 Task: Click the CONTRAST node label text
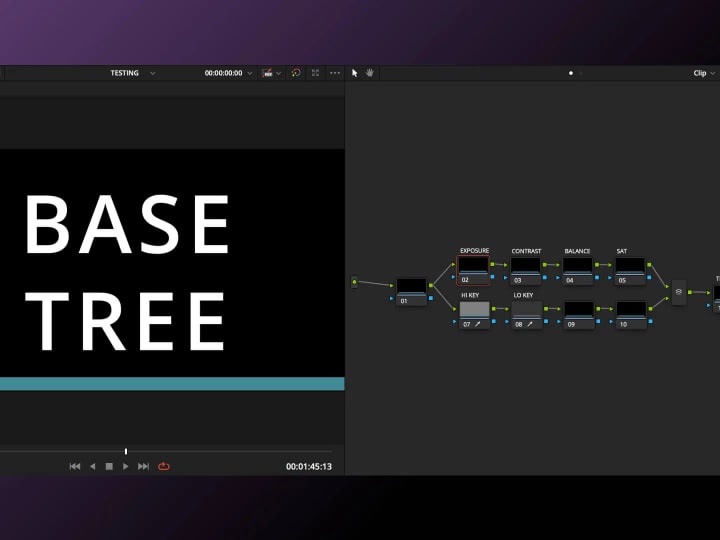(x=526, y=251)
